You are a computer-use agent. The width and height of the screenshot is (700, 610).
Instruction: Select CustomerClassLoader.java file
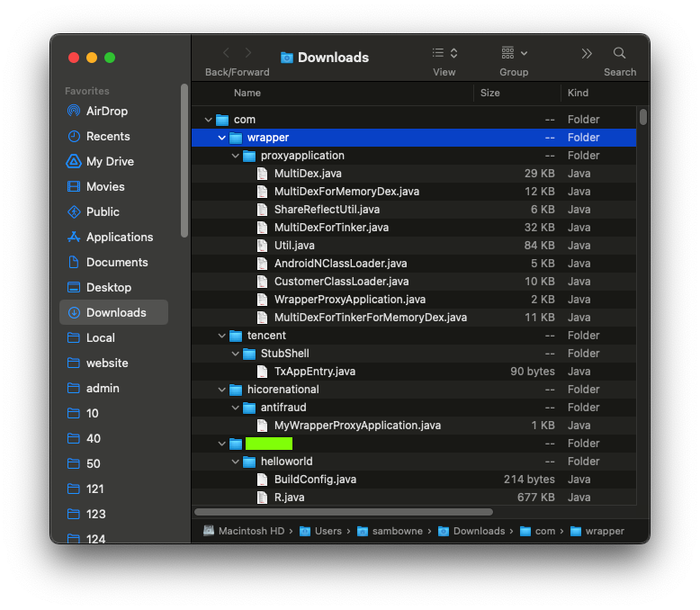tap(414, 282)
